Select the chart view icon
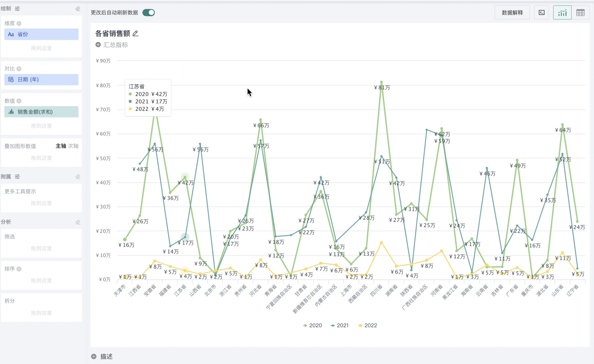Image resolution: width=594 pixels, height=364 pixels. 562,13
